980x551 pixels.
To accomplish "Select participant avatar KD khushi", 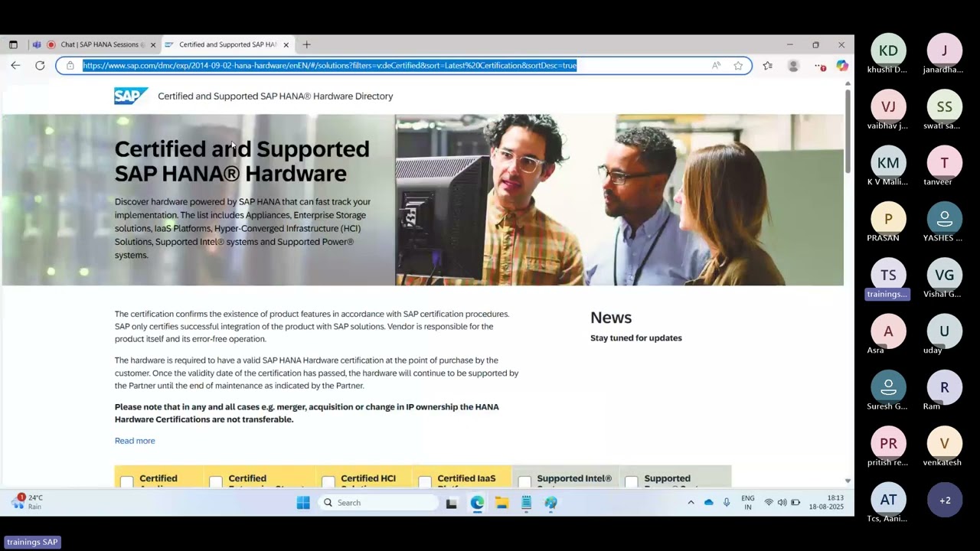I will [x=888, y=51].
